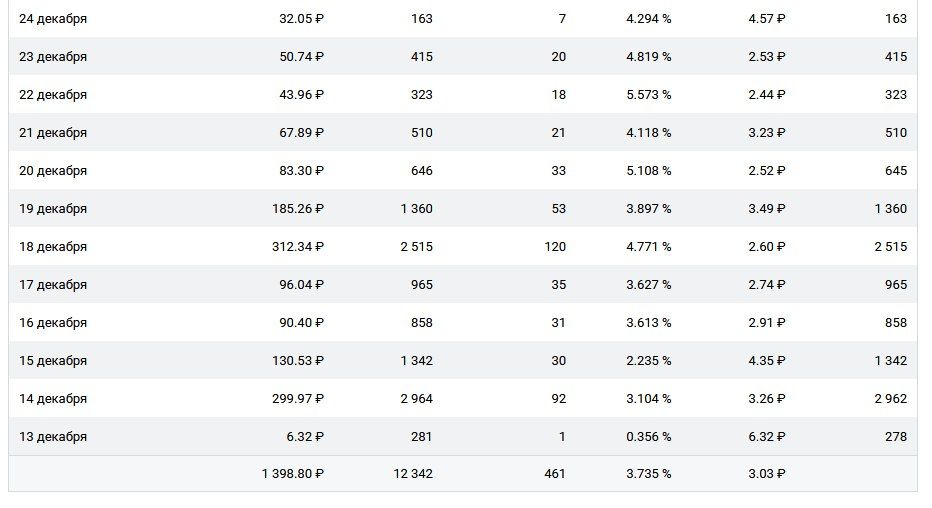Click total impressions 12 342
The width and height of the screenshot is (932, 508).
coord(413,474)
